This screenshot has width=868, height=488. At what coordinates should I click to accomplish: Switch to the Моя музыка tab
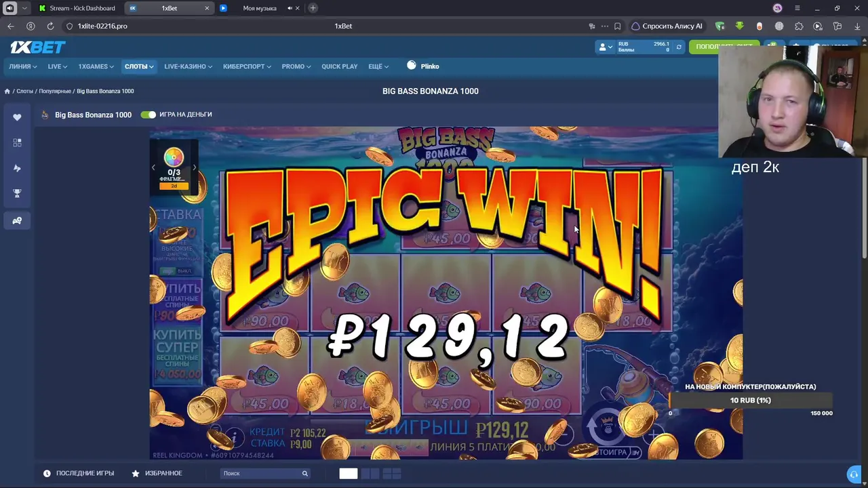(260, 8)
